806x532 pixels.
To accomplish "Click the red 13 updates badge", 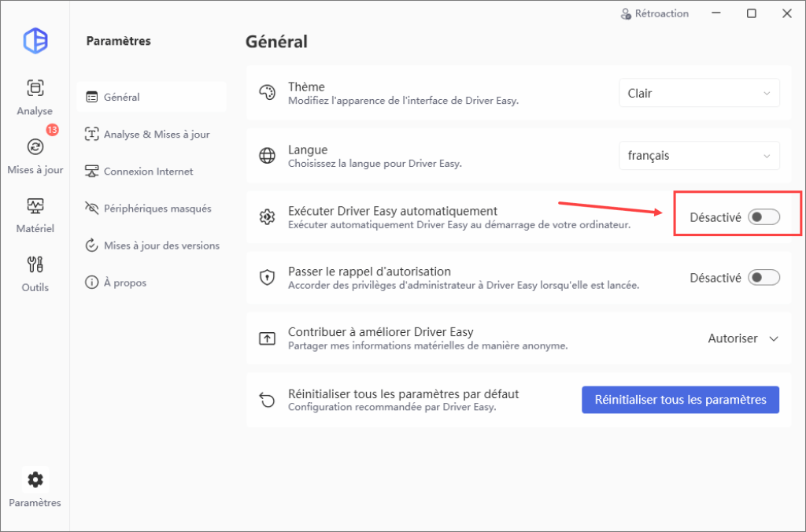I will tap(53, 130).
